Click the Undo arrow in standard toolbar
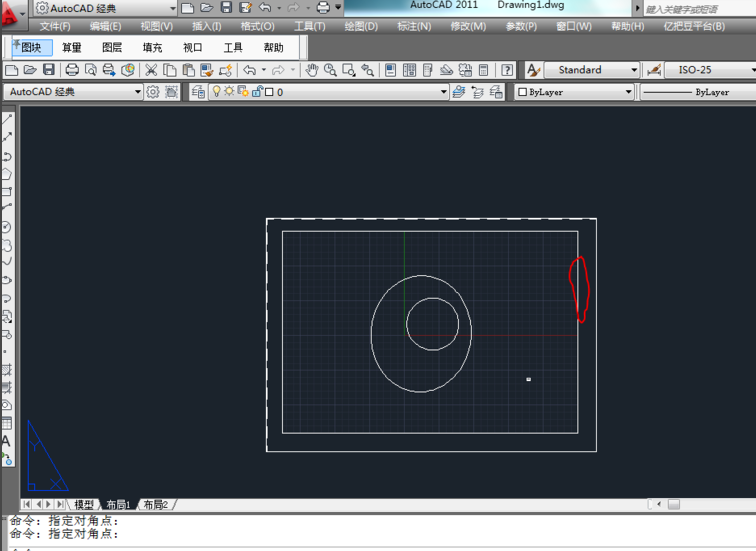The height and width of the screenshot is (551, 756). pyautogui.click(x=249, y=70)
